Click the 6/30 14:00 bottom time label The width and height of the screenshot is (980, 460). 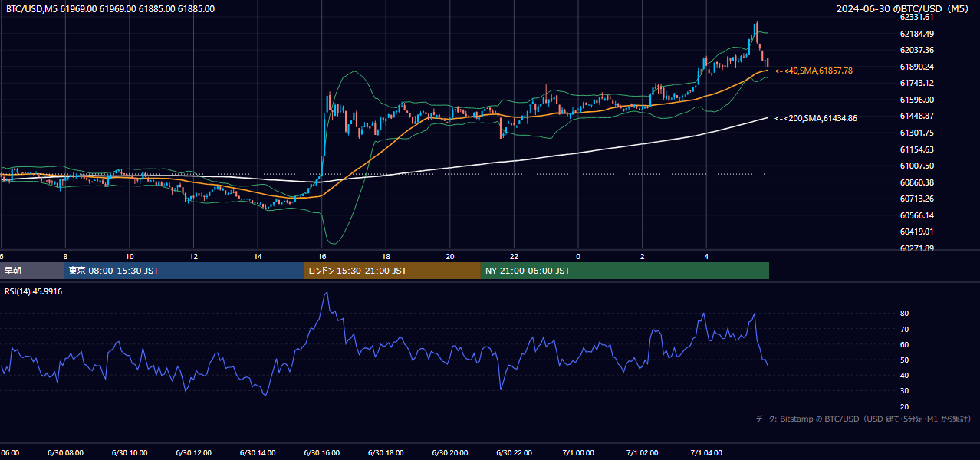[x=257, y=452]
